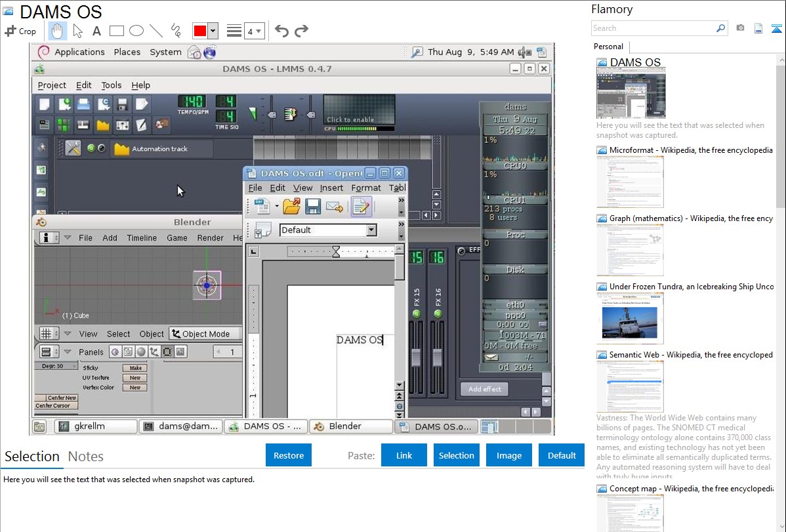Click the red color swatch

pyautogui.click(x=200, y=31)
